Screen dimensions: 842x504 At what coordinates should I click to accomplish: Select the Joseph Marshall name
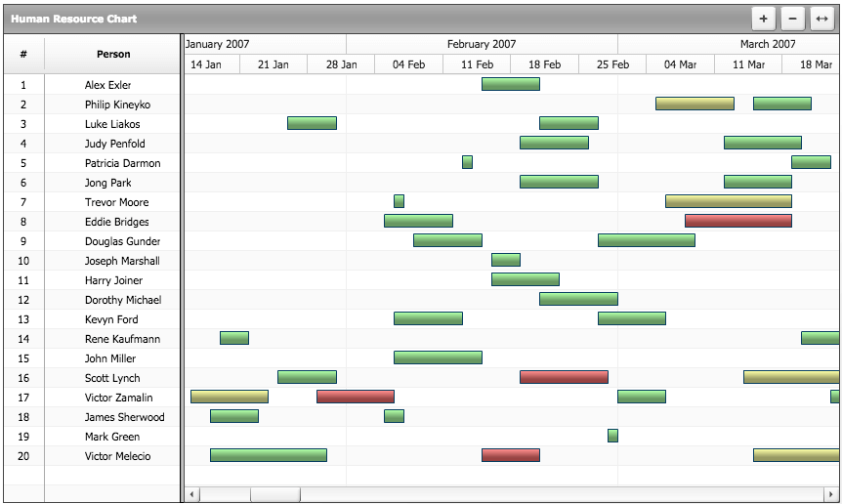tap(122, 261)
